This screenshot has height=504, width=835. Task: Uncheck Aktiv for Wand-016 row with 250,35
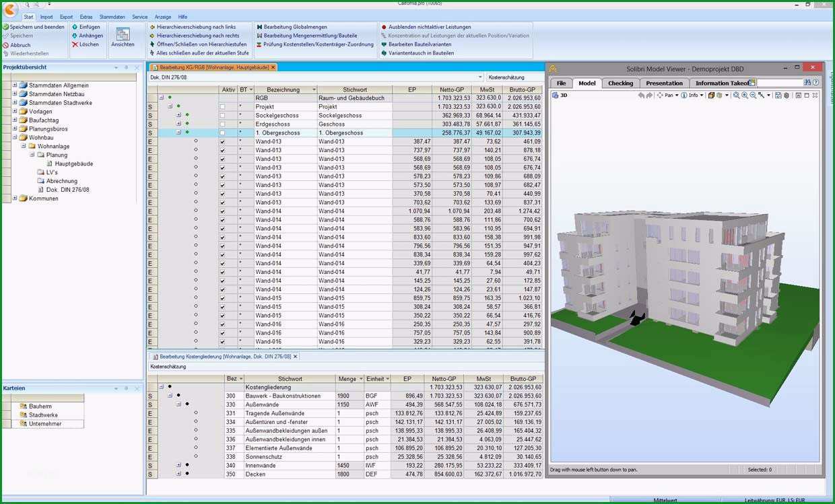(222, 324)
